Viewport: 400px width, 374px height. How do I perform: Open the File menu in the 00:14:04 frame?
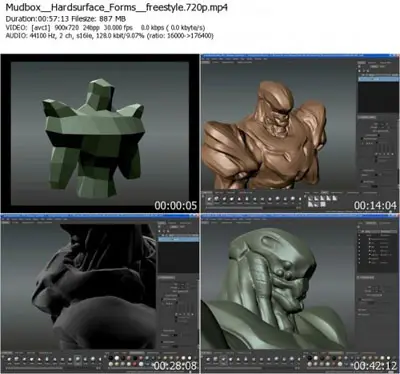click(x=203, y=59)
